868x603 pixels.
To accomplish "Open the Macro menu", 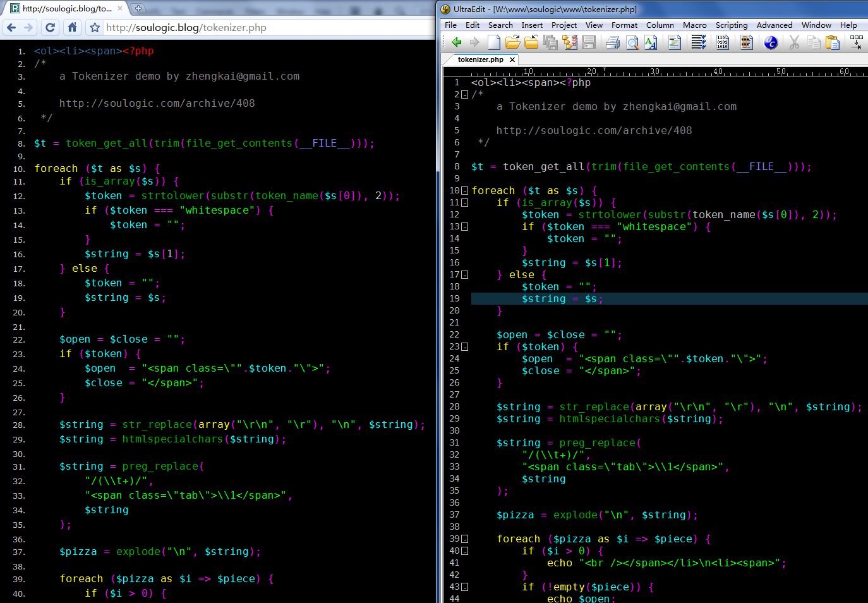I will (x=694, y=25).
